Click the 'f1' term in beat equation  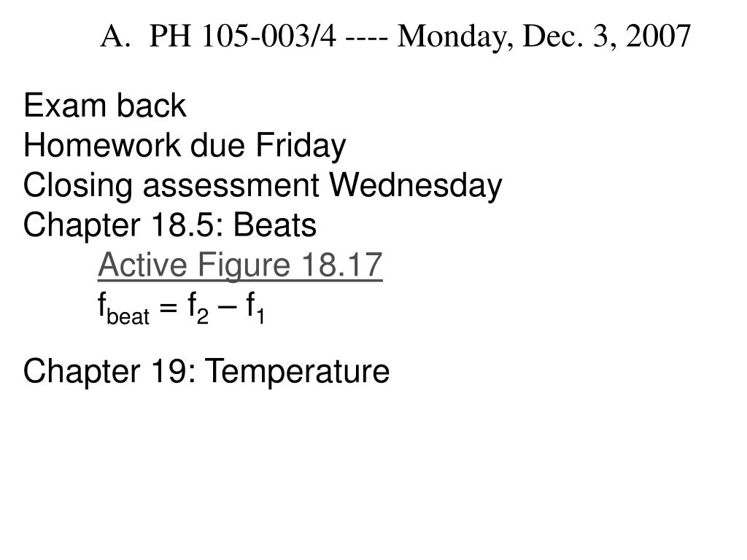click(255, 308)
